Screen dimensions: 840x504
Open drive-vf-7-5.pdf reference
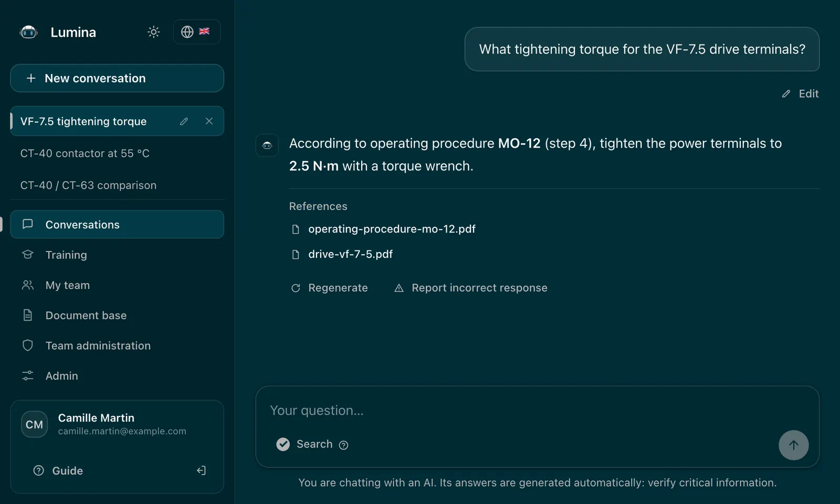342,254
